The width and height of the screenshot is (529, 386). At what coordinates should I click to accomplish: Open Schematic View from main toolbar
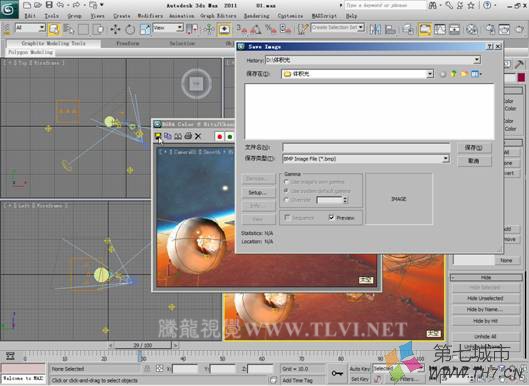click(x=454, y=29)
